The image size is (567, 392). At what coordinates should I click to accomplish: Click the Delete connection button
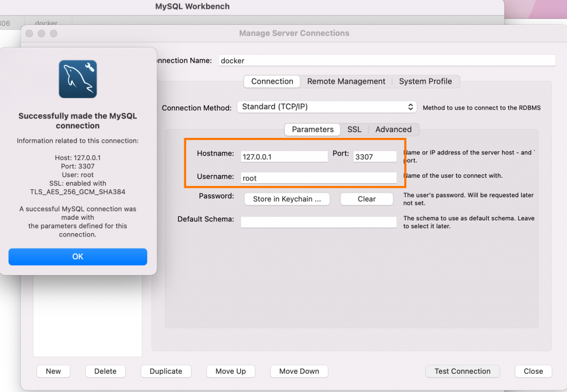105,372
